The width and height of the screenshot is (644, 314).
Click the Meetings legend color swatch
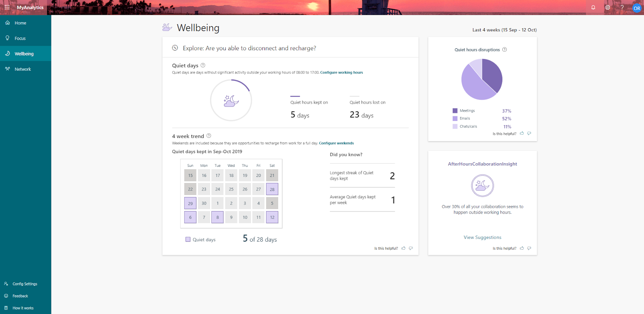point(455,111)
